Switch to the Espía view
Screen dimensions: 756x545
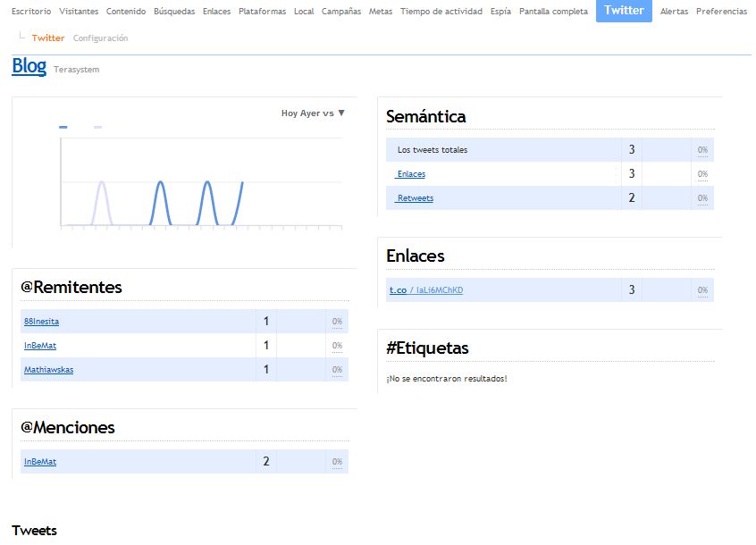(x=500, y=12)
